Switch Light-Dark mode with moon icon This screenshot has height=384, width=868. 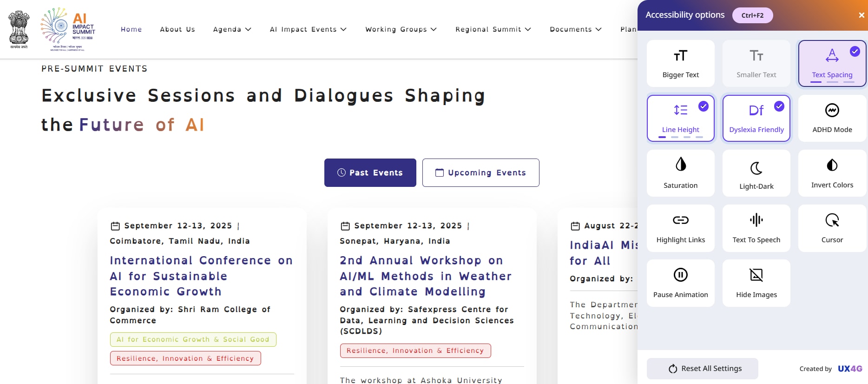click(756, 168)
